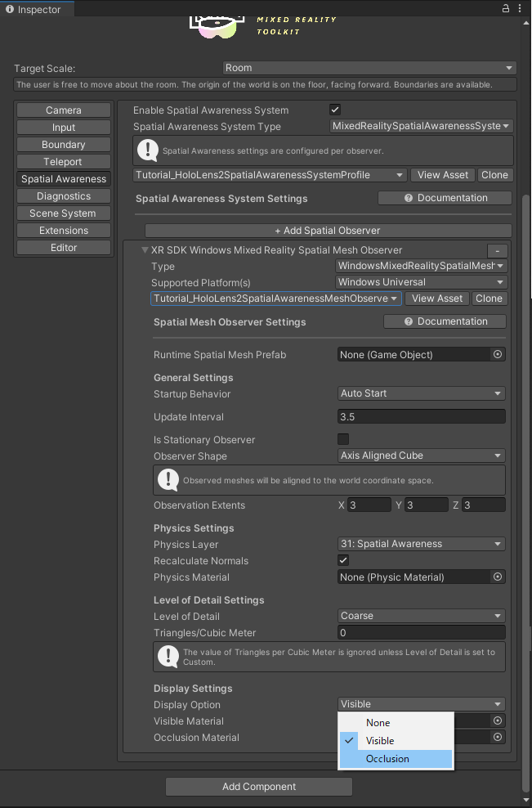Open the Tutorial_HoloLens2SpatialAwarenessSystemProfile dropdown
The width and height of the screenshot is (532, 808).
[x=270, y=175]
